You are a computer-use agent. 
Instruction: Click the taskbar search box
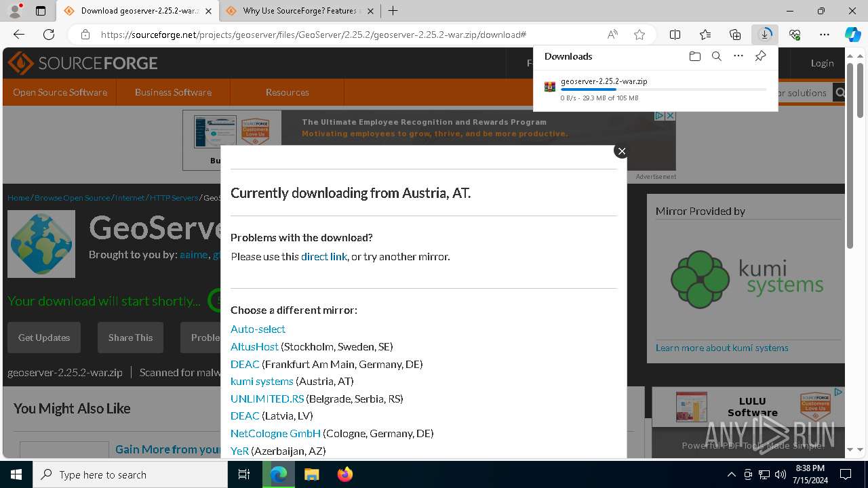click(130, 474)
